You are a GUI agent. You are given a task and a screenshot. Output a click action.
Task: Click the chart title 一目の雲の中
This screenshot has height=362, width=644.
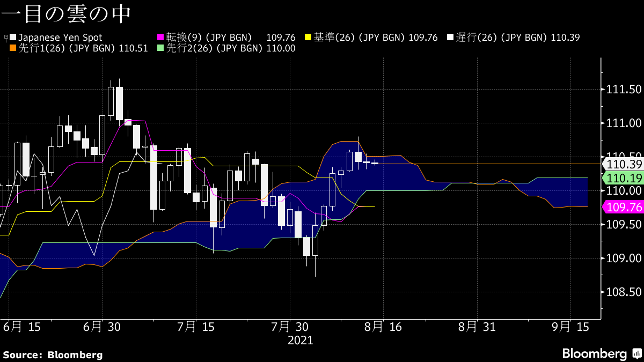(x=65, y=14)
